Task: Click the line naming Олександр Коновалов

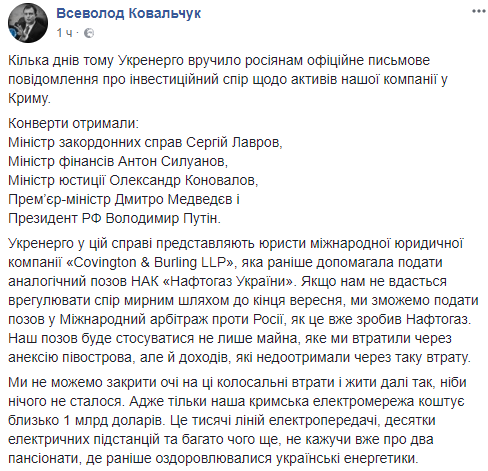Action: (x=133, y=181)
